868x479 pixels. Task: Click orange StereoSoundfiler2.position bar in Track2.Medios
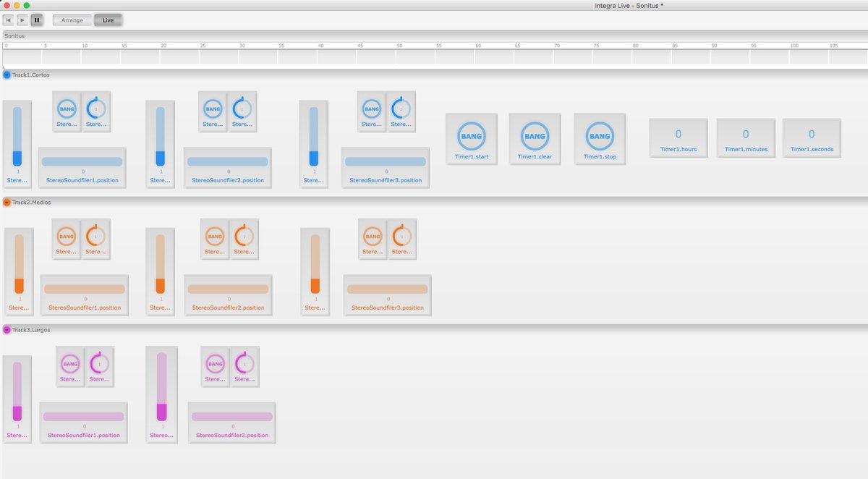click(228, 289)
